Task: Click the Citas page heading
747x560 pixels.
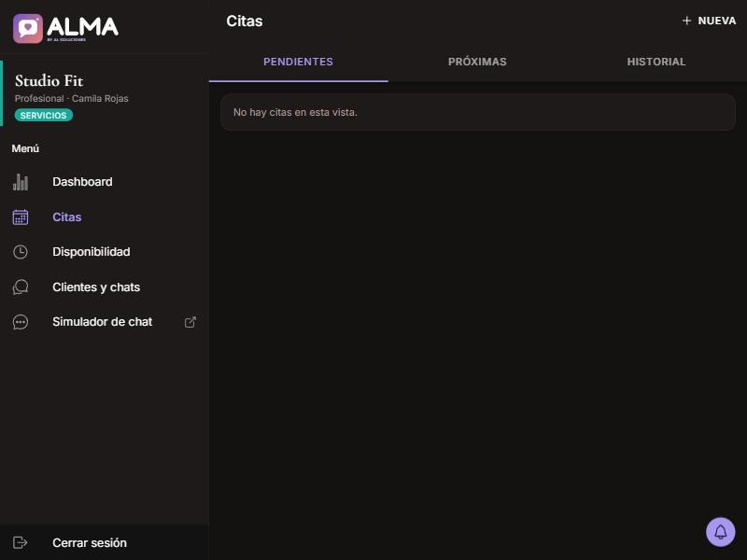Action: (x=245, y=21)
